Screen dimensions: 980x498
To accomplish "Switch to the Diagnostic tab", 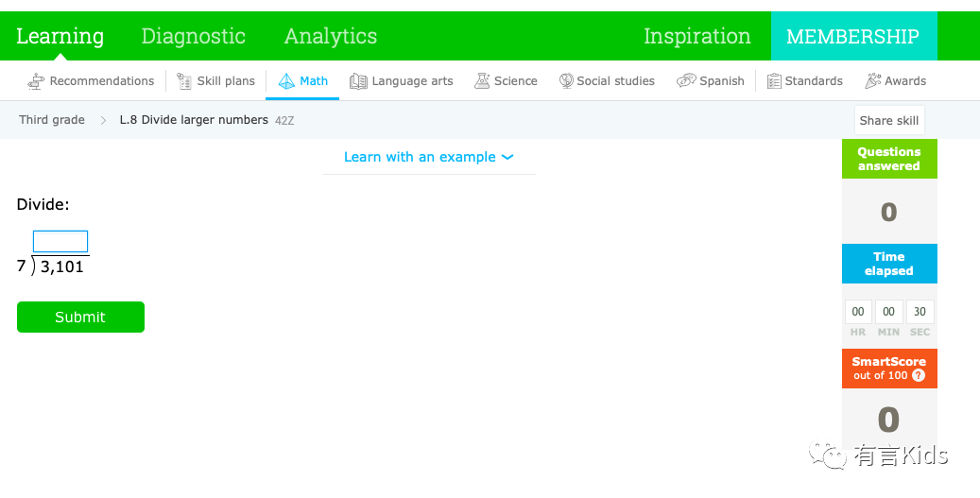I will (x=193, y=36).
